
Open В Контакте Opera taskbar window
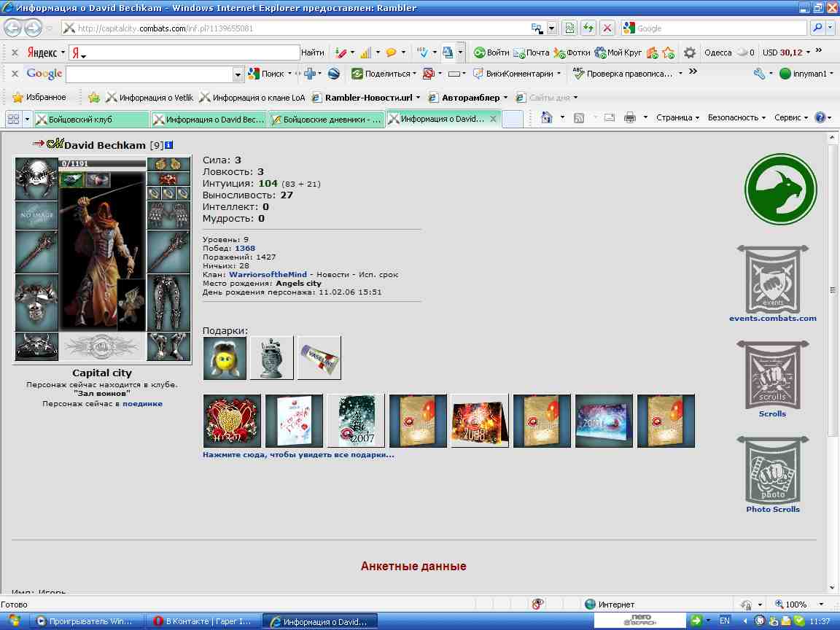(x=203, y=621)
